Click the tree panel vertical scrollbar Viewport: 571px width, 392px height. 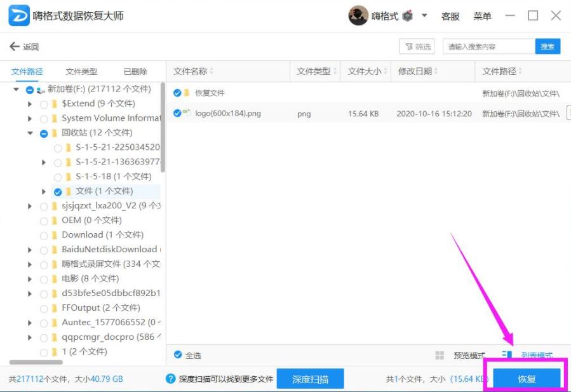coord(163,128)
